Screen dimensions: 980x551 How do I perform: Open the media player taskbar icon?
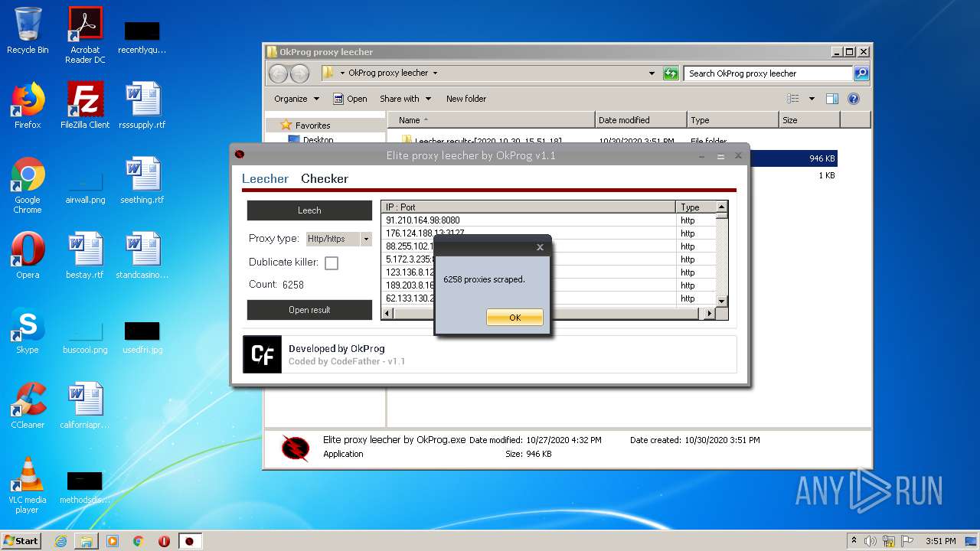[x=113, y=541]
